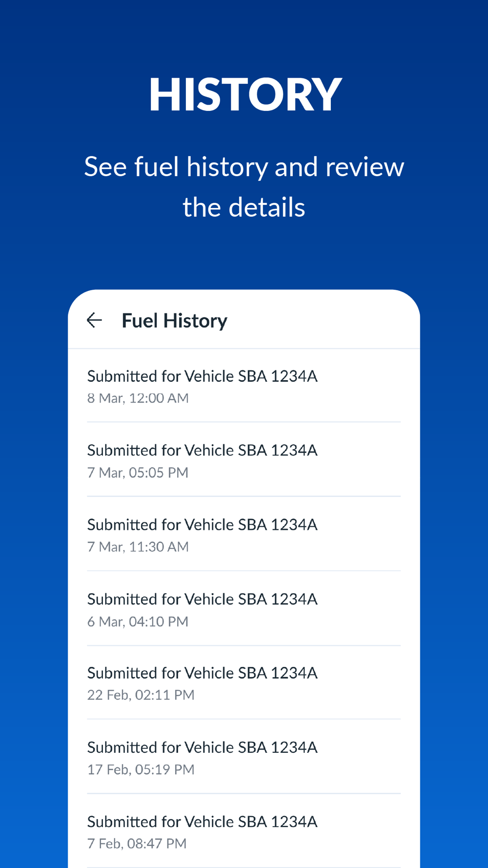Screen dimensions: 488x868
Task: Tap the '8 Mar, 12:00 AM' timestamp
Action: 138,398
